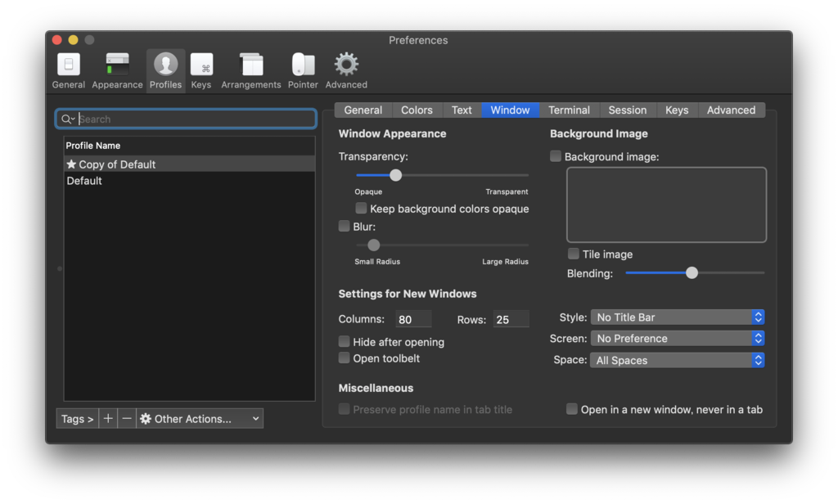The width and height of the screenshot is (838, 504).
Task: Click the Columns value field
Action: 413,319
